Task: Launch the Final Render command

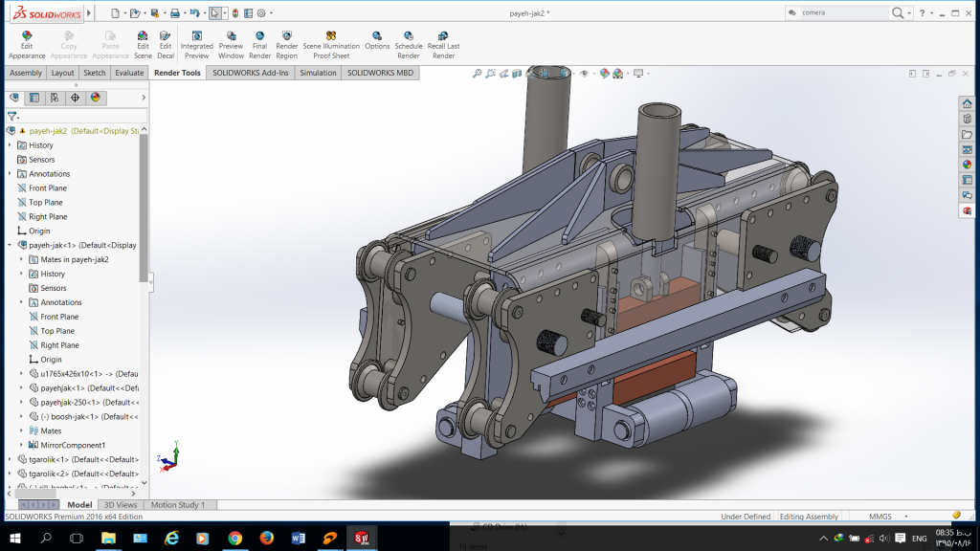Action: click(260, 45)
